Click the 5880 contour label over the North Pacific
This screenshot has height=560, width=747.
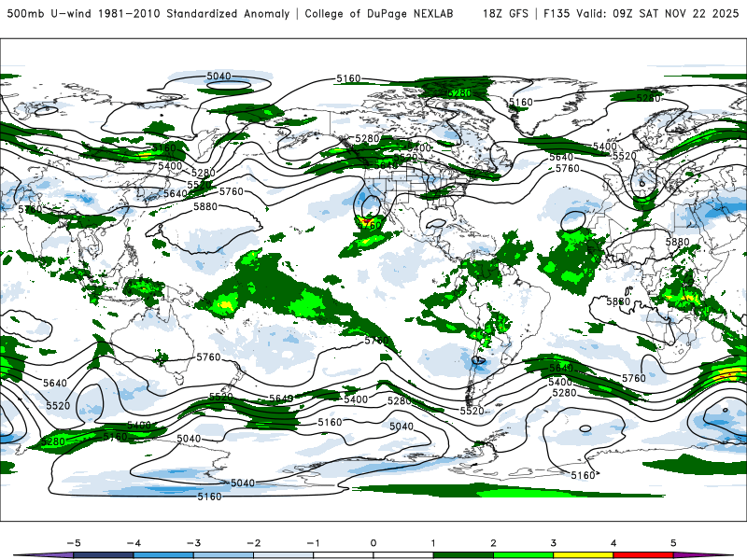click(x=205, y=206)
